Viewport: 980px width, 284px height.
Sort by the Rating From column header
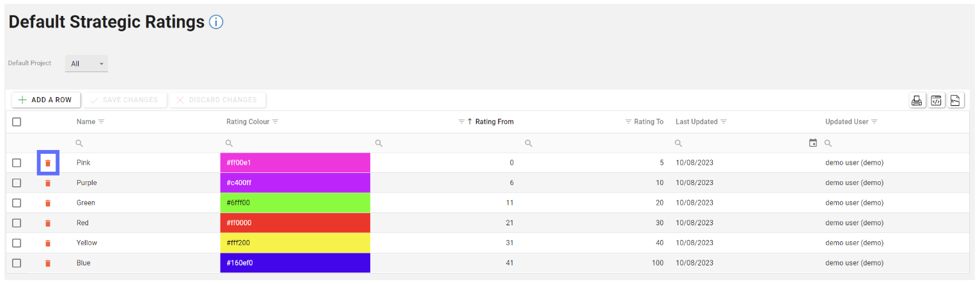pos(494,122)
